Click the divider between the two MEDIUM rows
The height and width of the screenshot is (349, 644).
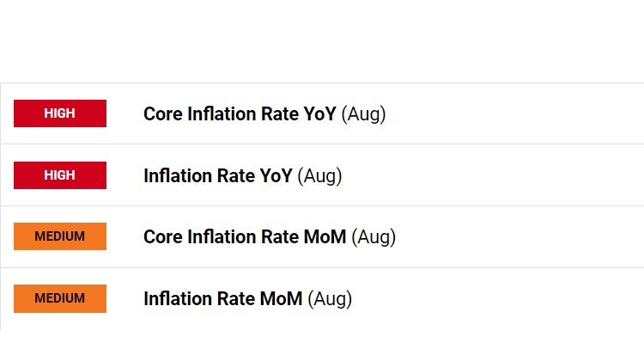click(x=322, y=267)
